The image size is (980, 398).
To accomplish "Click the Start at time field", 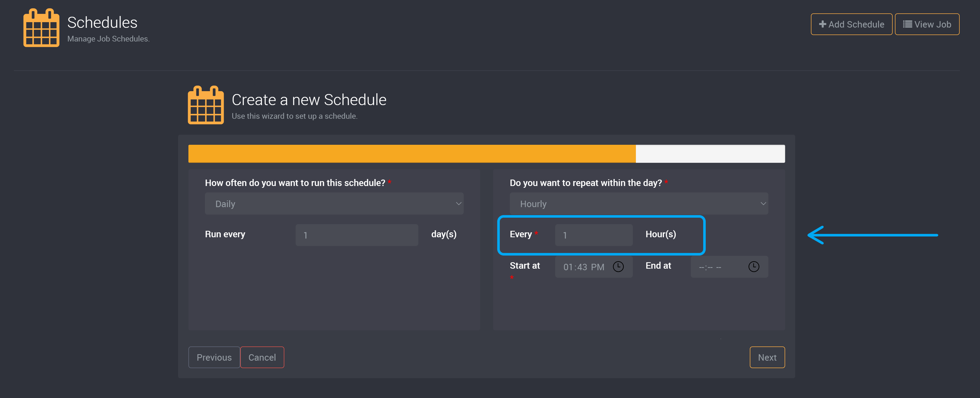I will click(584, 267).
